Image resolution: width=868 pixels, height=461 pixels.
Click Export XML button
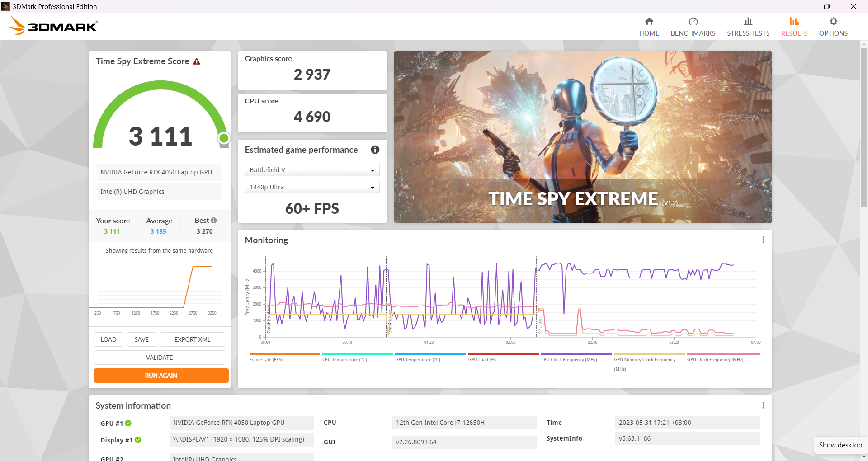(x=193, y=339)
